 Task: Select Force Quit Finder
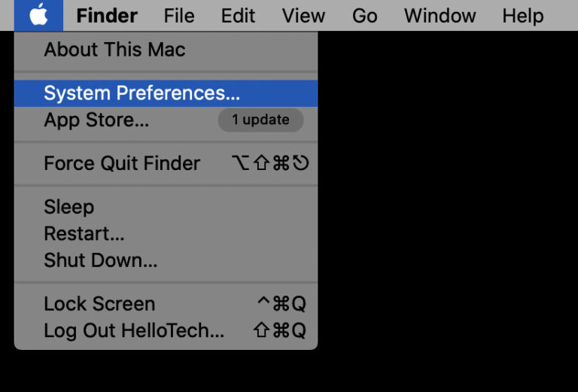122,163
